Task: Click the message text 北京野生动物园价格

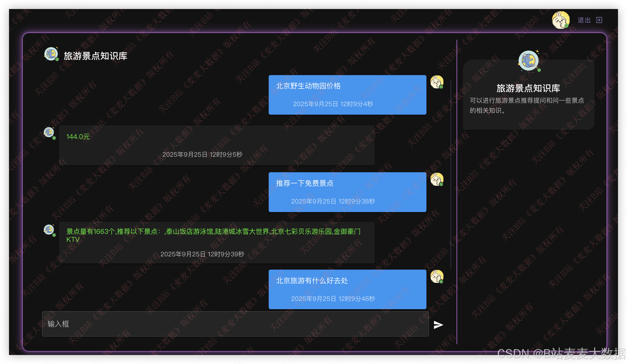Action: pos(308,86)
